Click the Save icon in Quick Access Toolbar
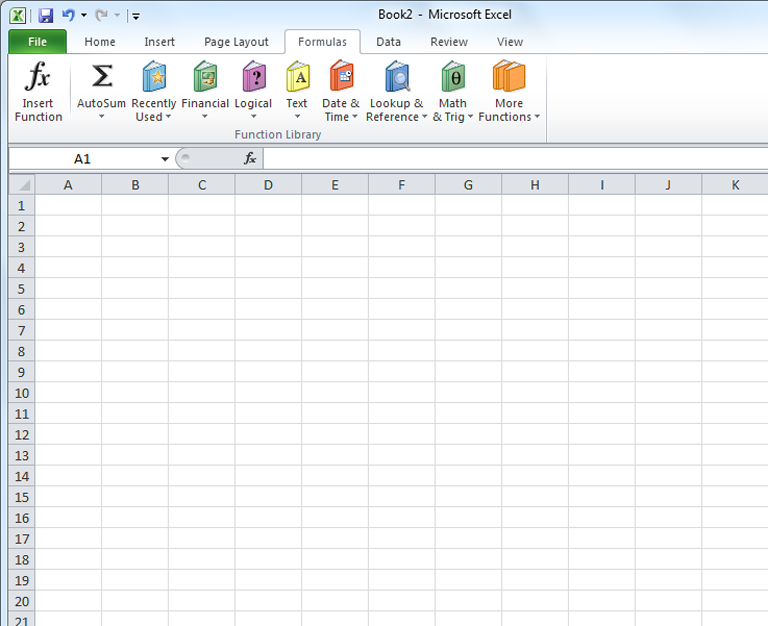The image size is (768, 626). (x=45, y=16)
